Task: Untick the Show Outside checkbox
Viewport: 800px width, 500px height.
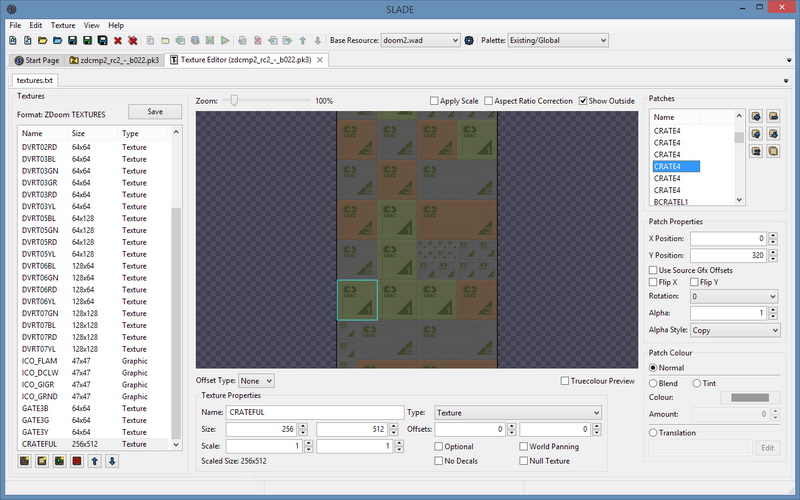Action: click(x=584, y=101)
